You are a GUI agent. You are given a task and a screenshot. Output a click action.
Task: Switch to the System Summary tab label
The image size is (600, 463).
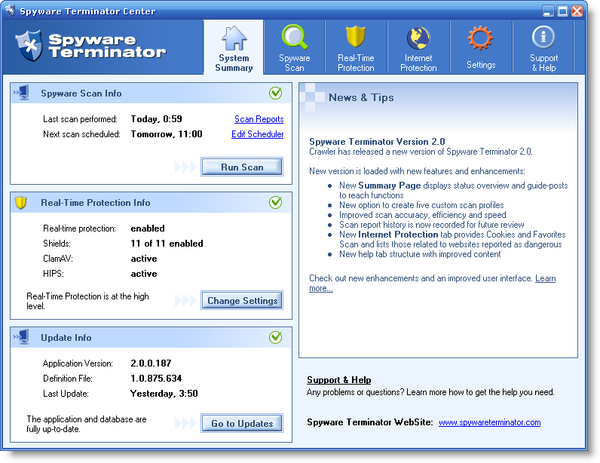pyautogui.click(x=234, y=63)
